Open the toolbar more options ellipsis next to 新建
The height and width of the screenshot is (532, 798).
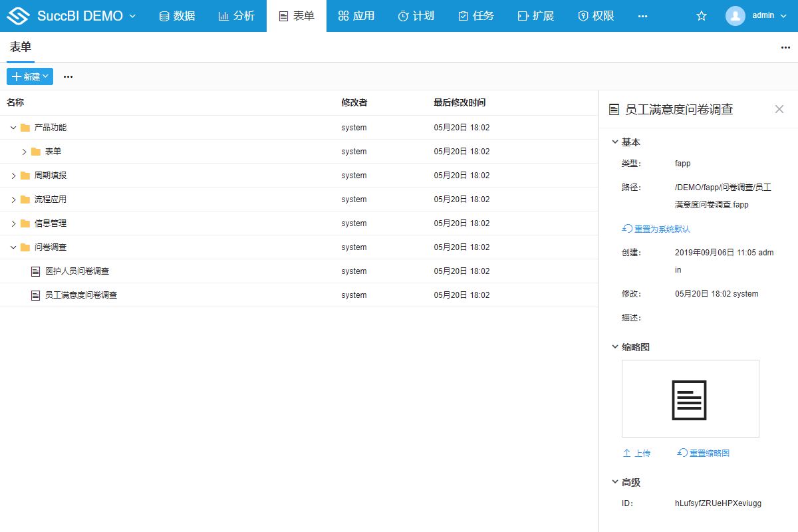(x=68, y=76)
